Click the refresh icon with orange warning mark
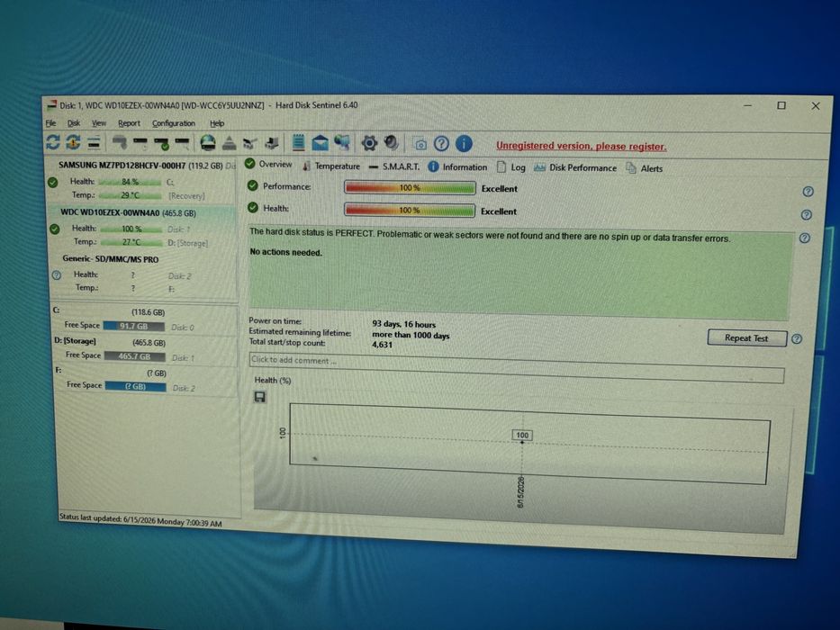The image size is (840, 630). click(73, 142)
